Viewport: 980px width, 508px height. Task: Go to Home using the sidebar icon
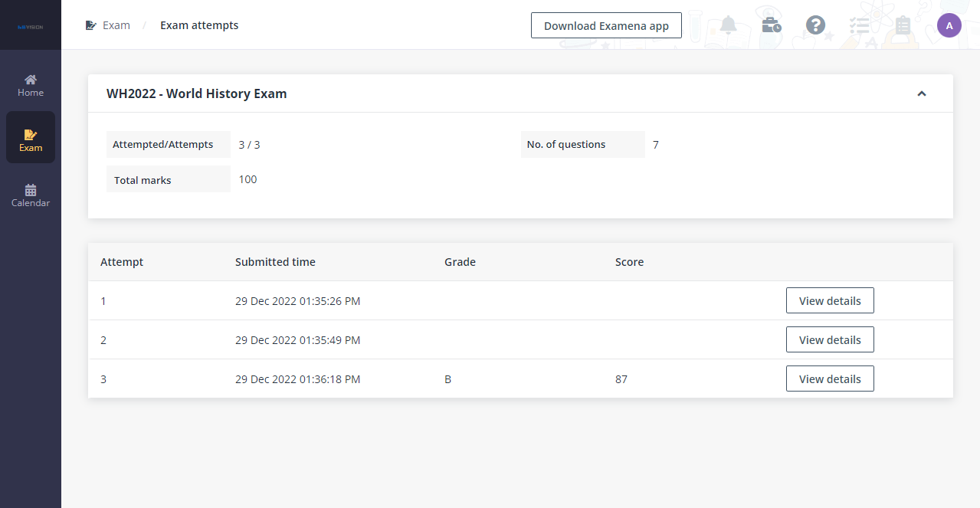pos(30,84)
